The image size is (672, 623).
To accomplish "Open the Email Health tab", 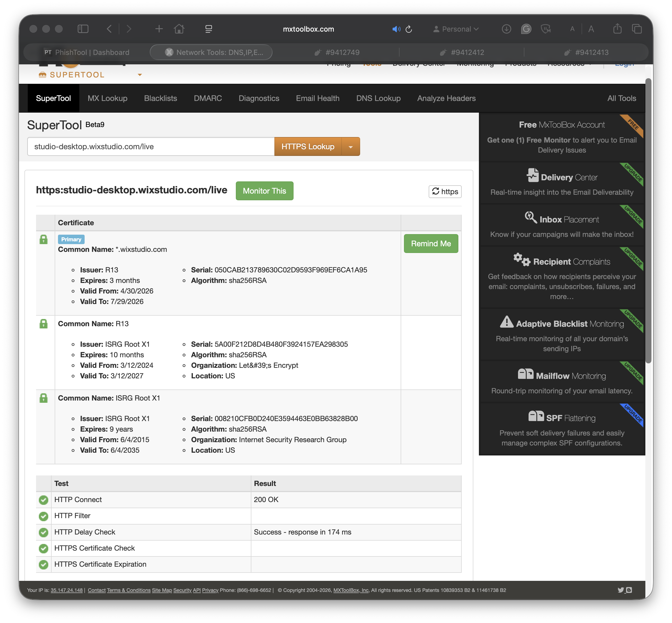I will click(318, 98).
